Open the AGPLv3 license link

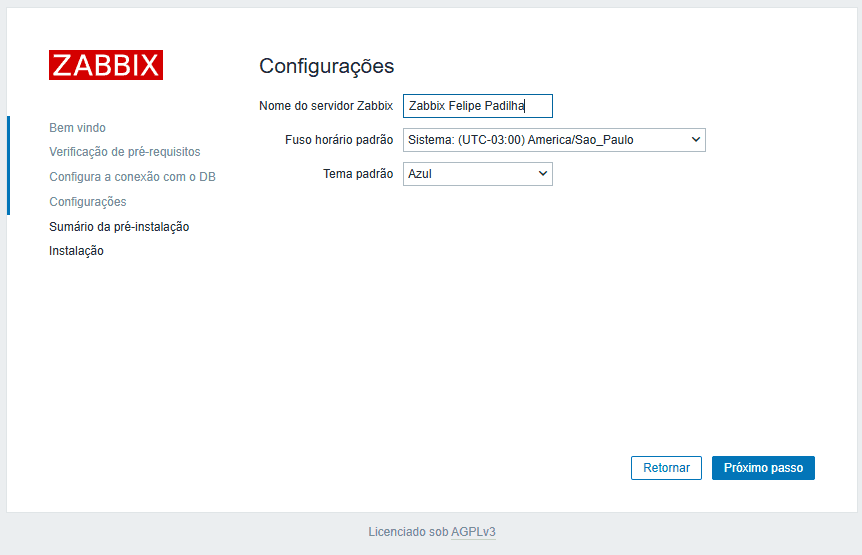tap(473, 532)
